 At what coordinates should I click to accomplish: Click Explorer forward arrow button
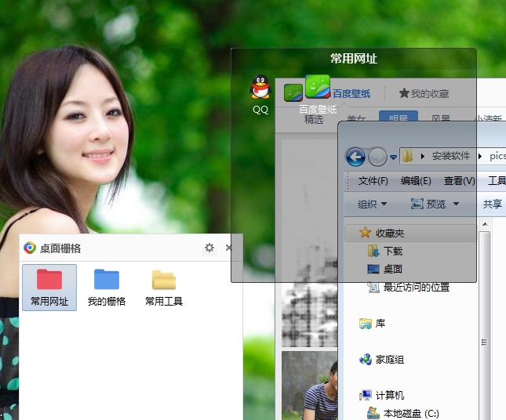377,157
